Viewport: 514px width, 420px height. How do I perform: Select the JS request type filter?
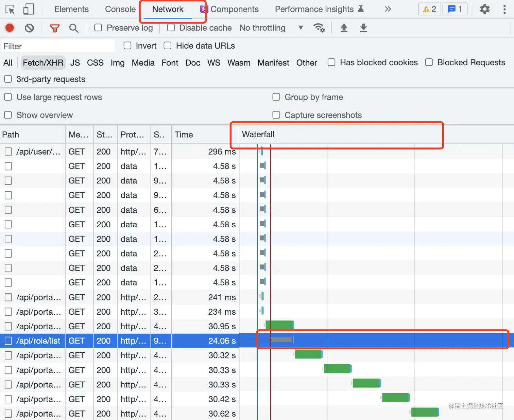tap(75, 63)
